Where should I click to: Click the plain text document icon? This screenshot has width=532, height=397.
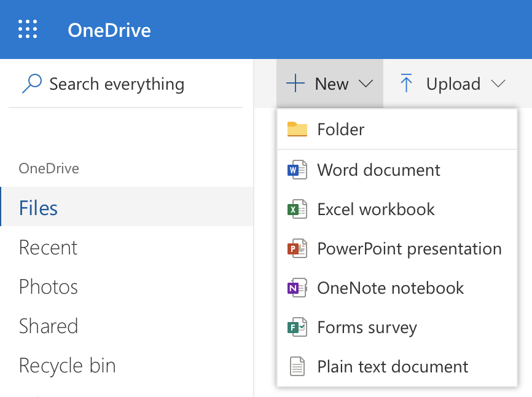297,366
